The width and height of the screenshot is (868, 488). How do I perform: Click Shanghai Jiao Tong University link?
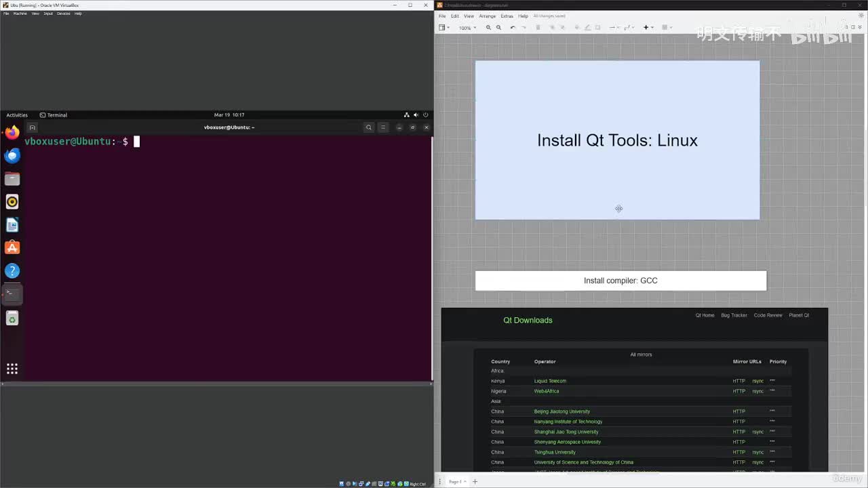pos(566,432)
